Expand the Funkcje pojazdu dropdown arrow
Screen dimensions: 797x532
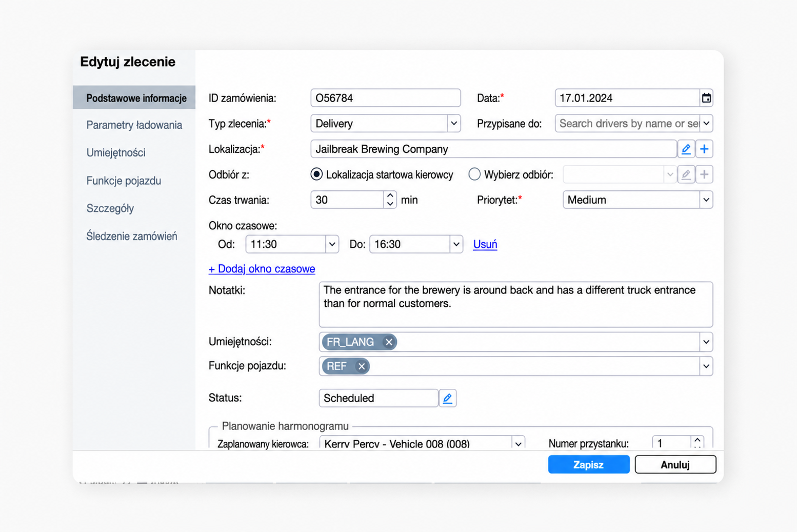pos(706,366)
